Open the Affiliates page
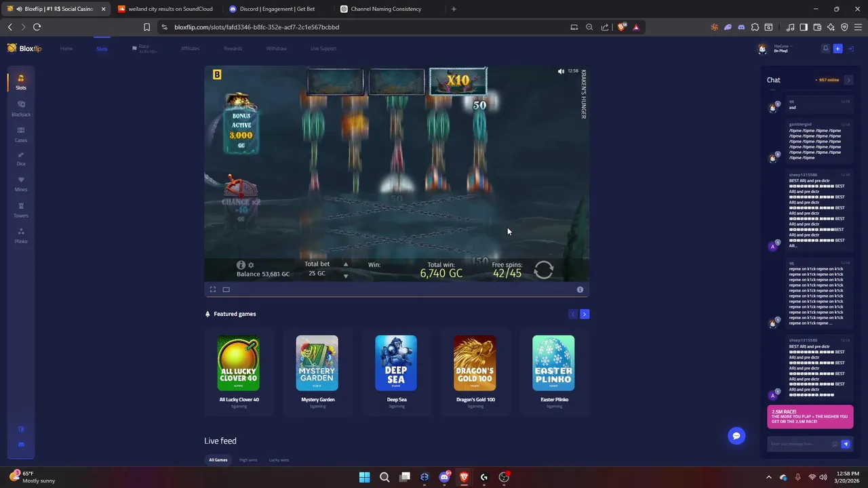The image size is (868, 488). coord(190,49)
